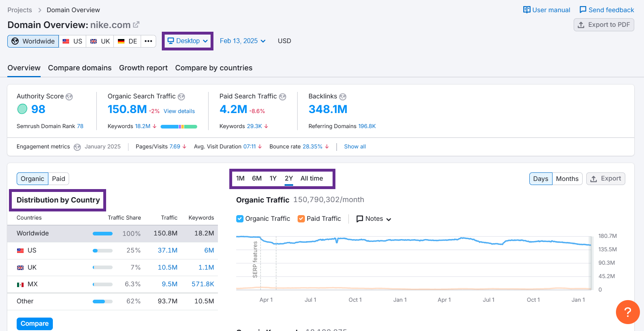This screenshot has height=331, width=644.
Task: Click the Backlinks globe info icon
Action: (x=343, y=97)
